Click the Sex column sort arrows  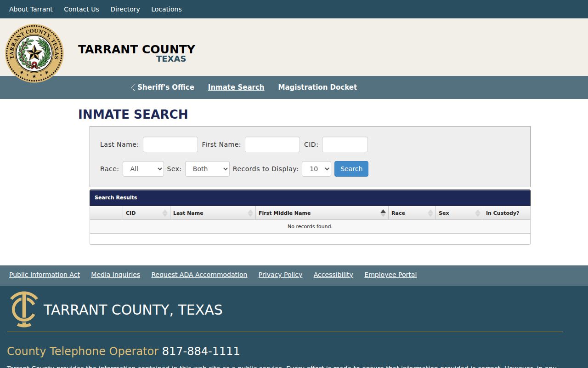click(x=478, y=213)
